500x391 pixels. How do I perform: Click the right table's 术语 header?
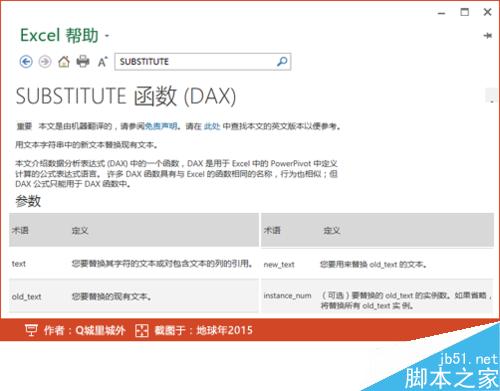(x=272, y=230)
